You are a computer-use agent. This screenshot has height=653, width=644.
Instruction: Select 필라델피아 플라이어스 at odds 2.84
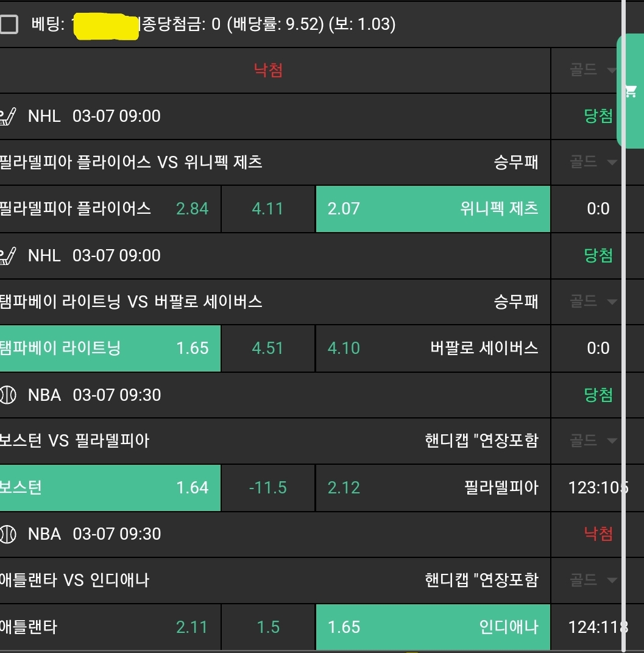[x=110, y=209]
